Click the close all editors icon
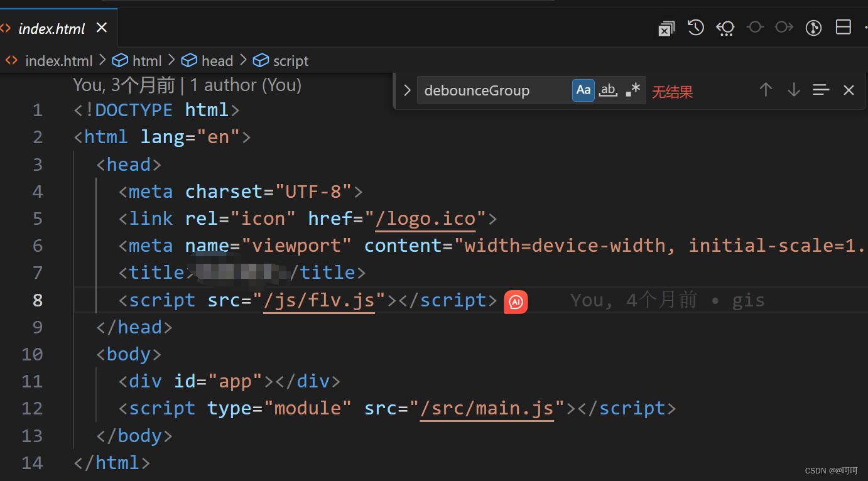The width and height of the screenshot is (868, 481). click(666, 28)
